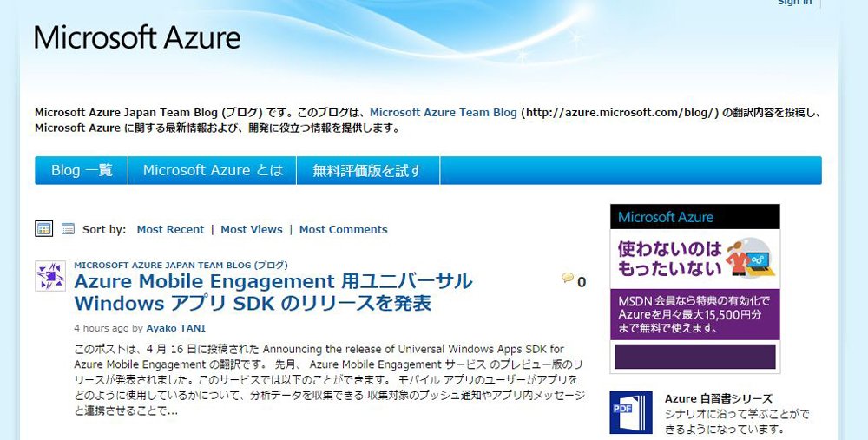Viewport: 868px width, 440px height.
Task: Open the Microsoft Azure Team Blog link
Action: pyautogui.click(x=443, y=112)
